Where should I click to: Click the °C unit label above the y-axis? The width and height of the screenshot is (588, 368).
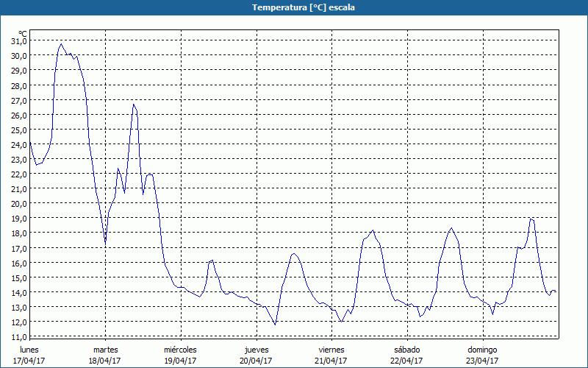pyautogui.click(x=23, y=34)
